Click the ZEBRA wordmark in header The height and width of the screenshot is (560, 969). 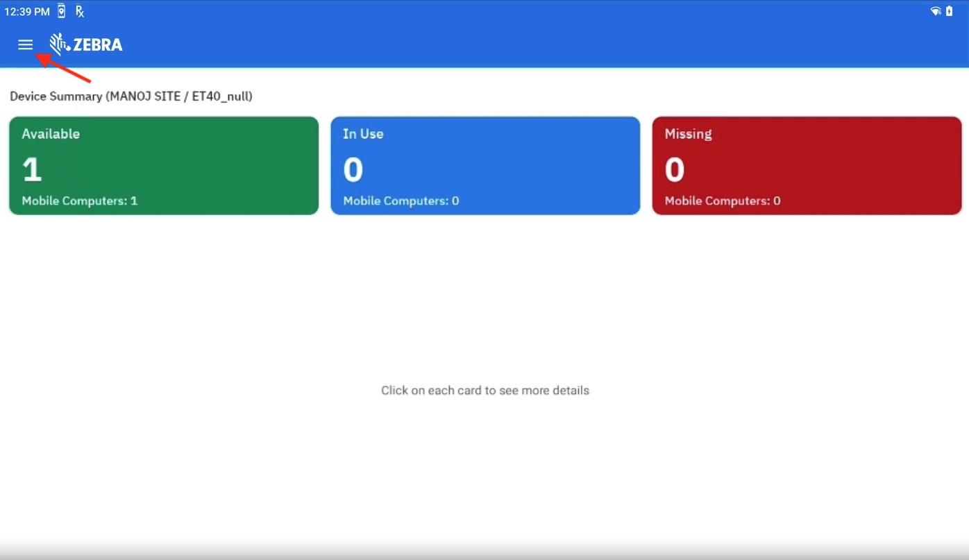click(98, 45)
